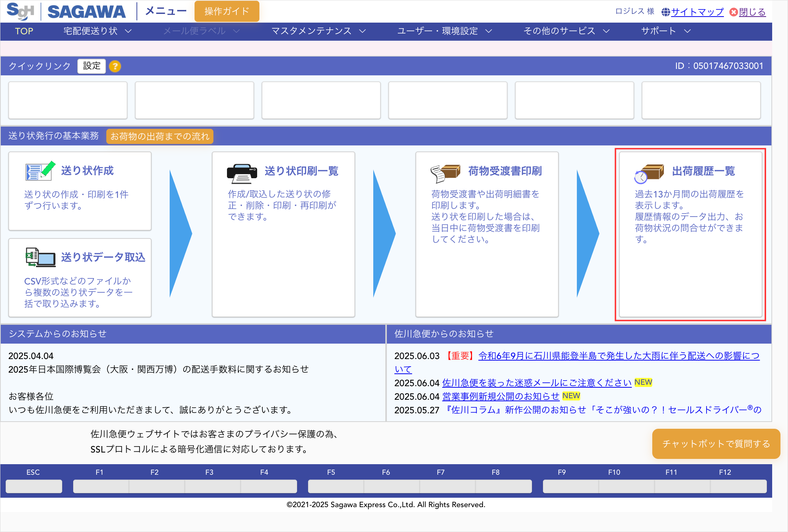Click the ロジレス 様 user name
The image size is (788, 532).
point(635,11)
